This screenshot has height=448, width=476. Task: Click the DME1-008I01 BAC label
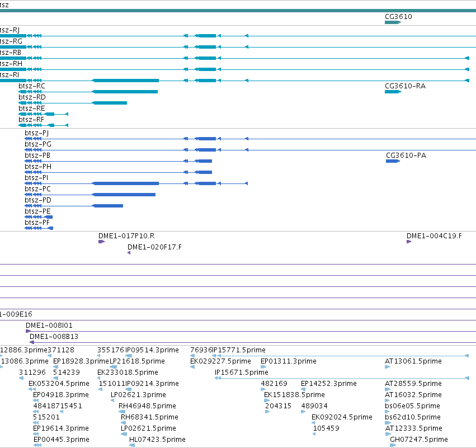(49, 326)
